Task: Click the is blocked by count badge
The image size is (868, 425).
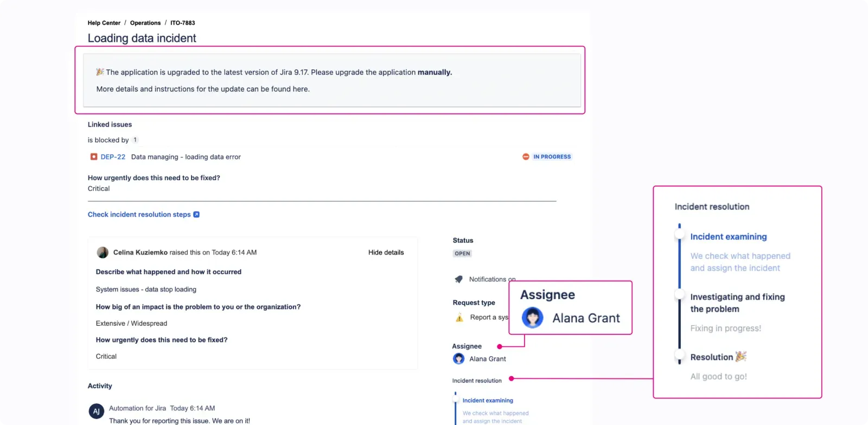Action: click(135, 140)
